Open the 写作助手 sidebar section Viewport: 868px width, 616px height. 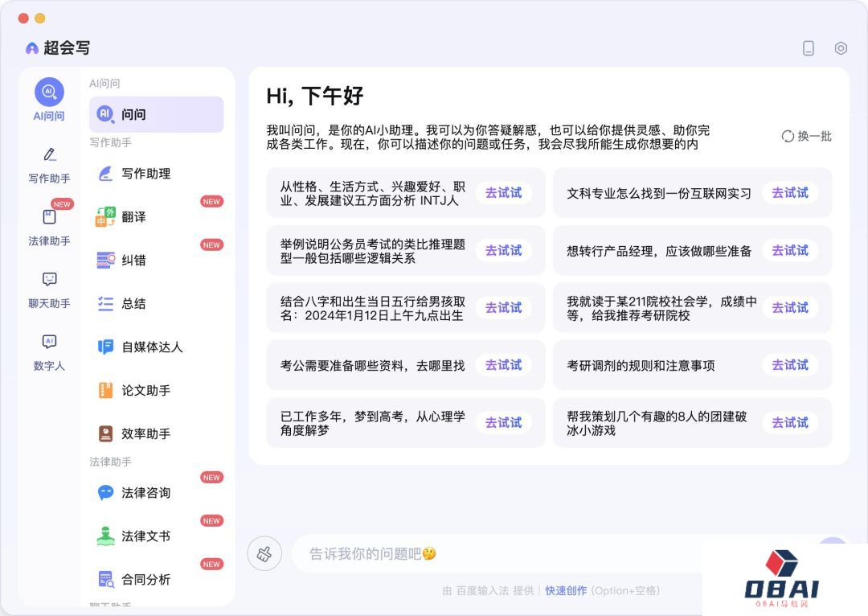49,165
